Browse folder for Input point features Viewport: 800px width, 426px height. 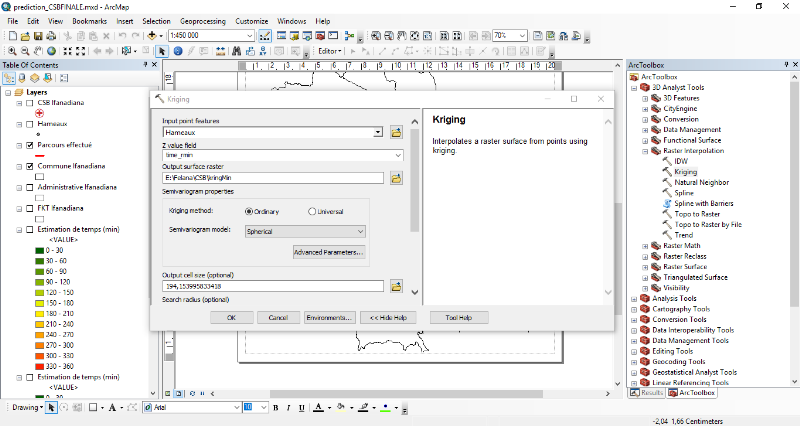coord(396,132)
